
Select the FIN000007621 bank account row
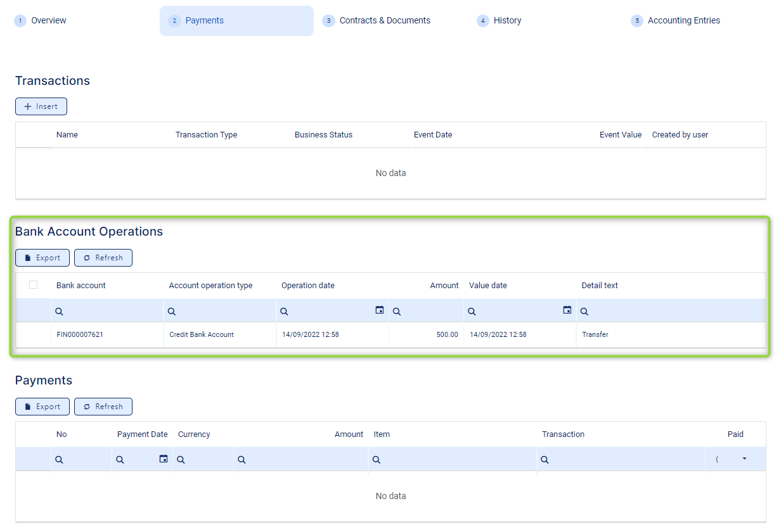[80, 334]
